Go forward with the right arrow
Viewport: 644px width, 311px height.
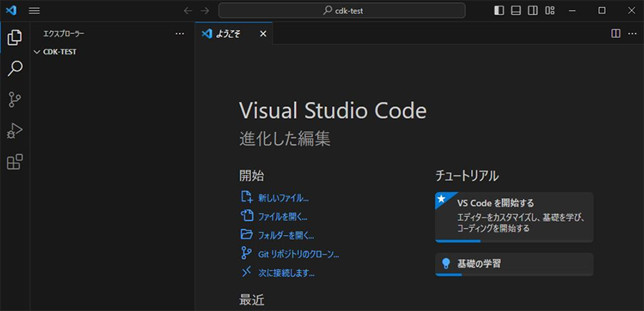(x=205, y=11)
